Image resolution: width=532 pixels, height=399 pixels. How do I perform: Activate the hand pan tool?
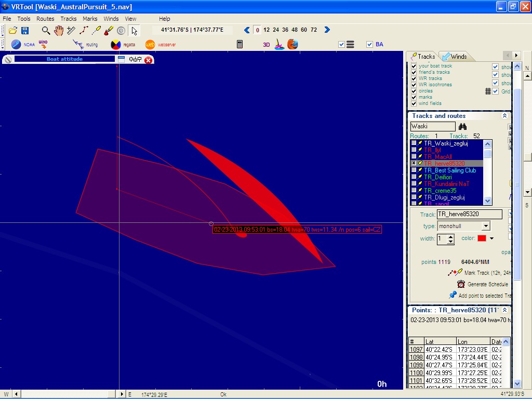[x=59, y=31]
